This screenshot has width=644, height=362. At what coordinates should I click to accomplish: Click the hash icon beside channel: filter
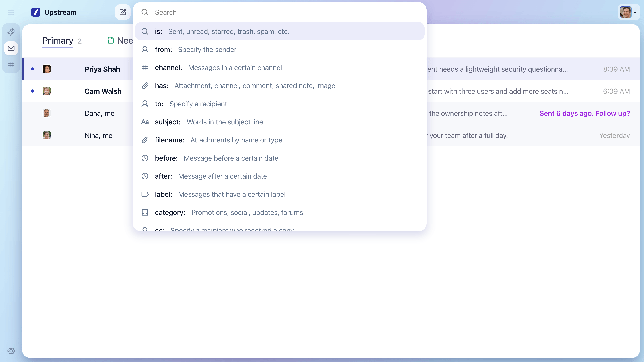pyautogui.click(x=145, y=67)
